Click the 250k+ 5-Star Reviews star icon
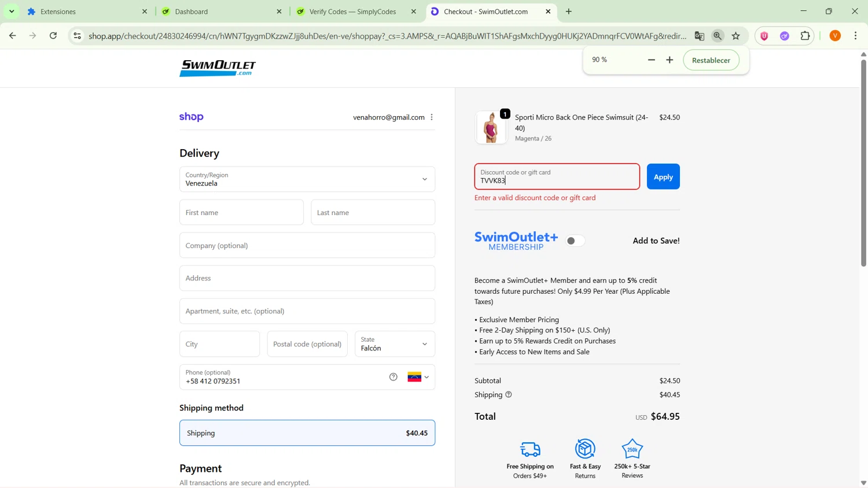 [632, 449]
